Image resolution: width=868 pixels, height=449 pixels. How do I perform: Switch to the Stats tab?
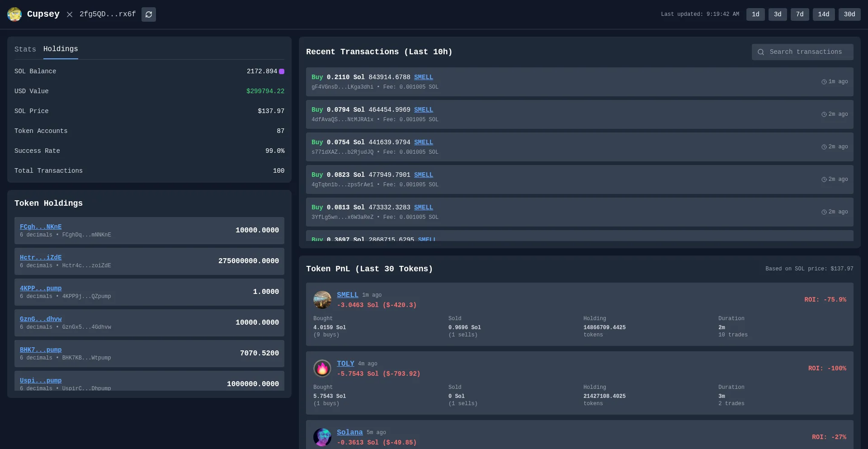pos(25,49)
